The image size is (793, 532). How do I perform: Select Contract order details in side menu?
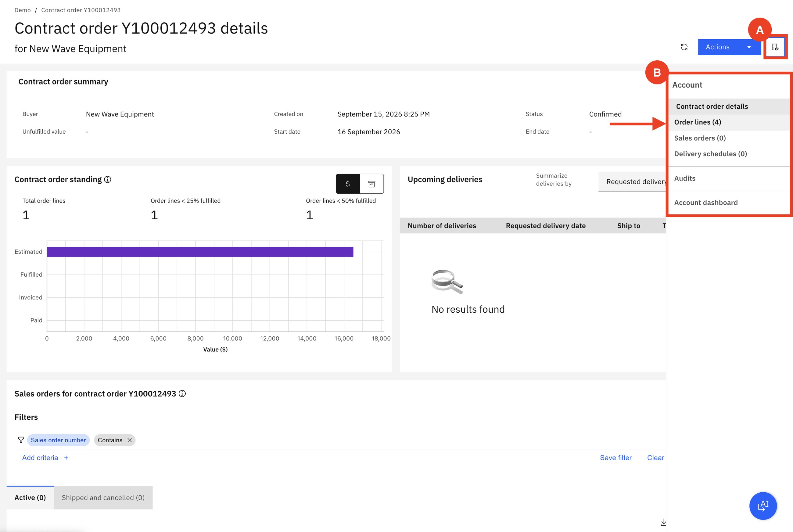pos(729,106)
